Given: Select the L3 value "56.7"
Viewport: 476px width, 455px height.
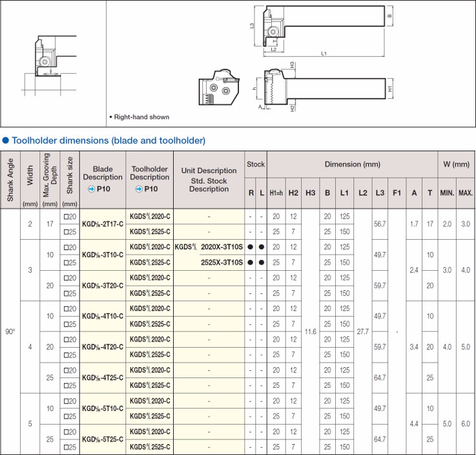Looking at the screenshot, I should point(380,224).
